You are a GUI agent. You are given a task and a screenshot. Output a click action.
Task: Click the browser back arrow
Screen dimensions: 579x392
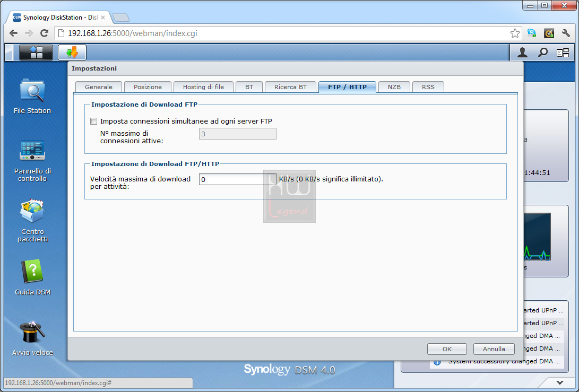point(14,33)
